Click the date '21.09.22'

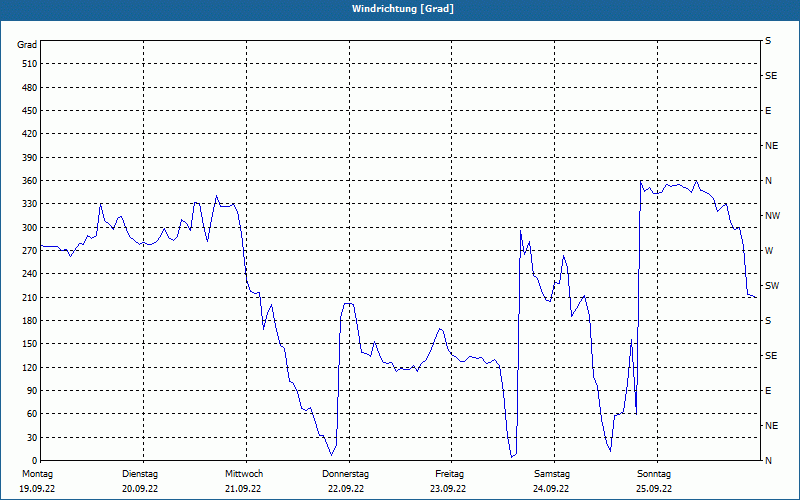pyautogui.click(x=243, y=489)
